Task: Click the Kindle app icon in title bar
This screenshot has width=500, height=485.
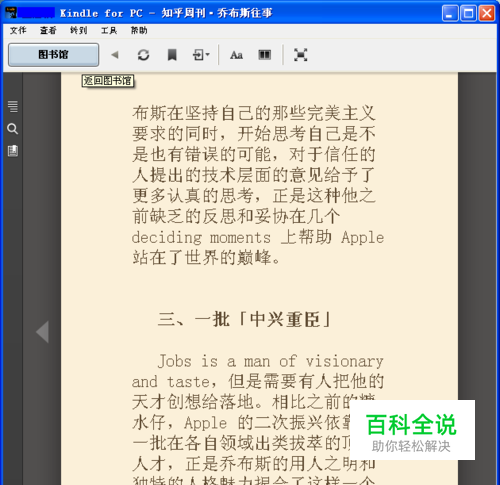Action: [x=11, y=13]
